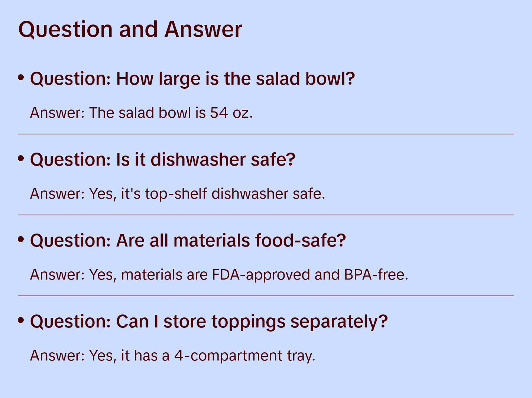532x398 pixels.
Task: Click the 4-compartment tray answer text
Action: coord(172,356)
